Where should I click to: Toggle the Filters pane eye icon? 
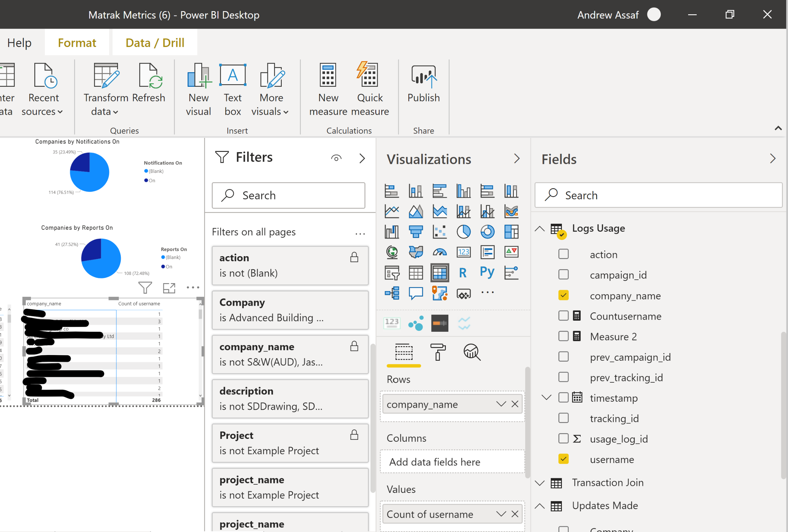[x=336, y=158]
